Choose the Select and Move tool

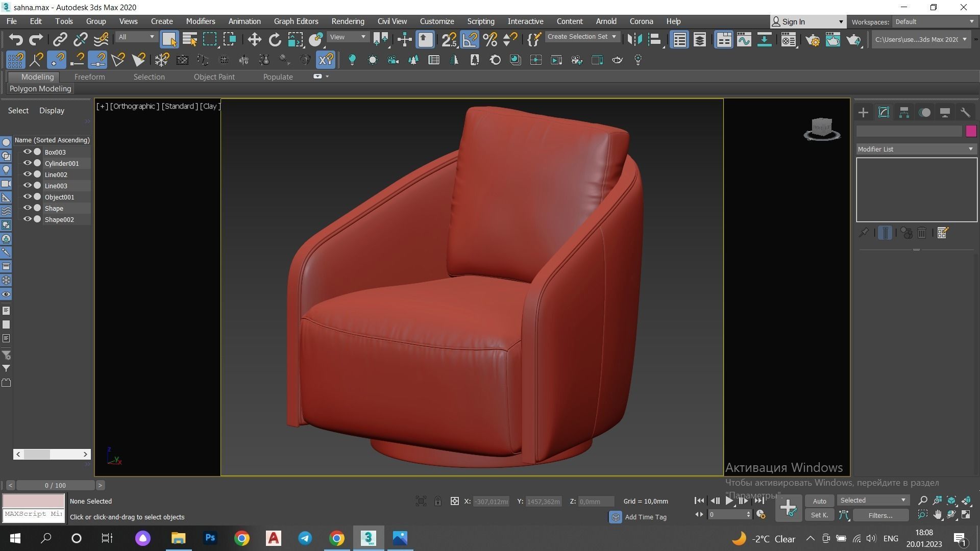click(x=254, y=40)
